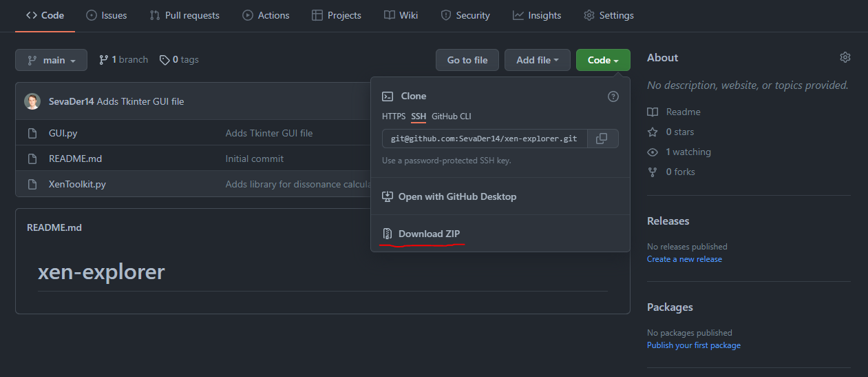
Task: Click the Readme book icon
Action: [653, 112]
